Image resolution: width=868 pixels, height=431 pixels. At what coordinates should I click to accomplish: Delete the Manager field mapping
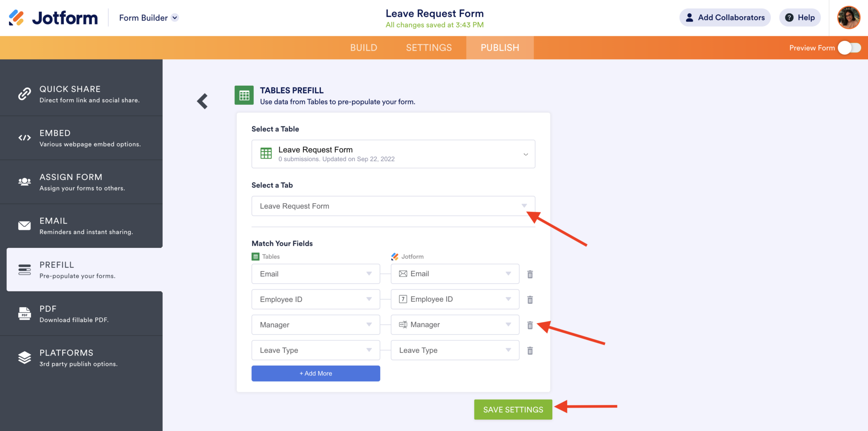pos(530,325)
